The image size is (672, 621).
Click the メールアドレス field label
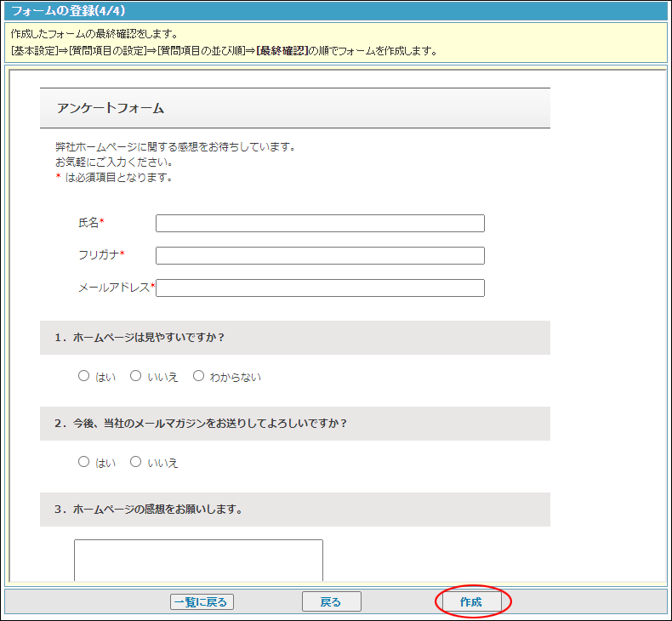pos(114,288)
